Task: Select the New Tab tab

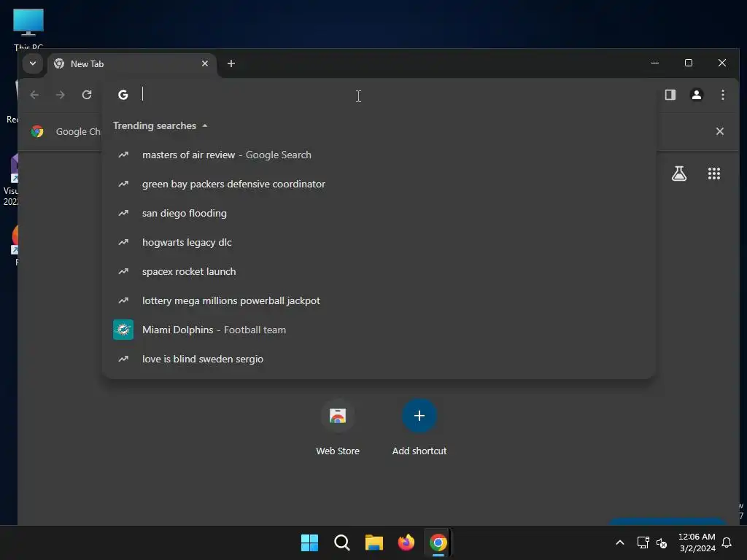Action: point(132,64)
